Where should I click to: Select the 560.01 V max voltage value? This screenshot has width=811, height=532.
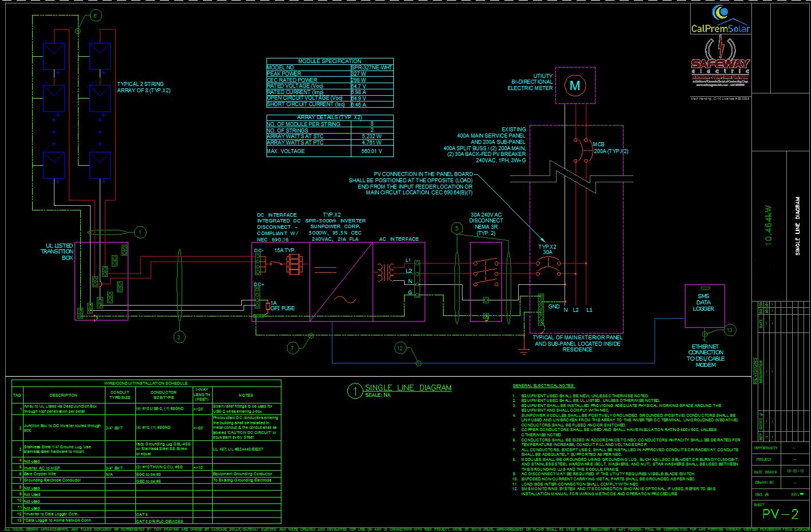[372, 151]
